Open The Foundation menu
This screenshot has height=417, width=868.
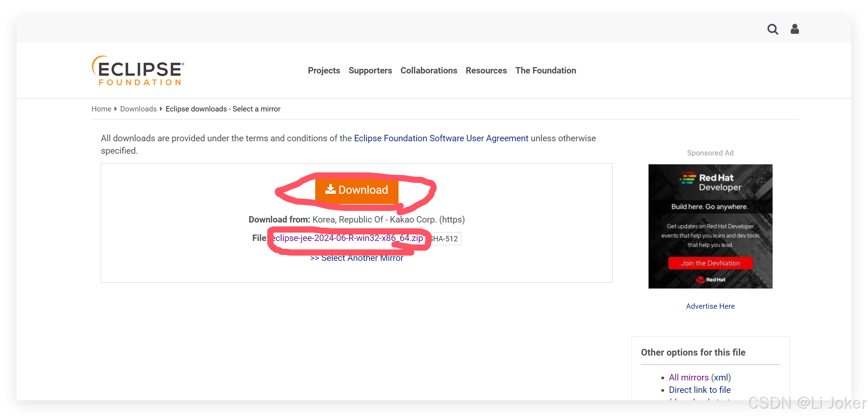[x=545, y=70]
